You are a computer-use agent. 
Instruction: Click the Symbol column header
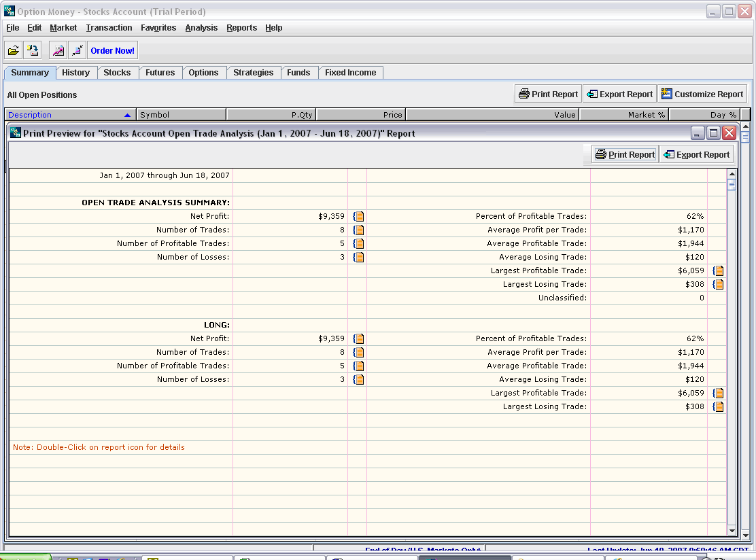click(x=155, y=114)
